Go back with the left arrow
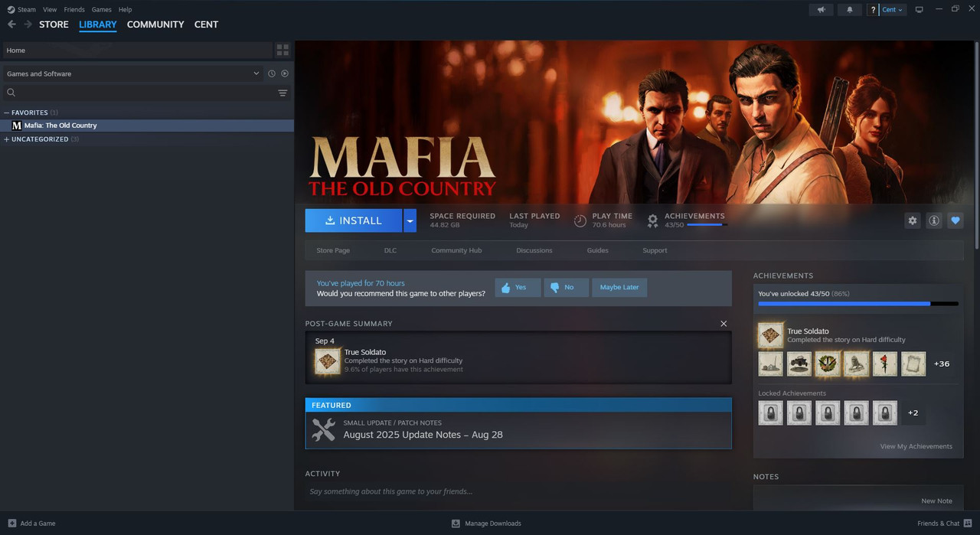980x535 pixels. click(11, 24)
